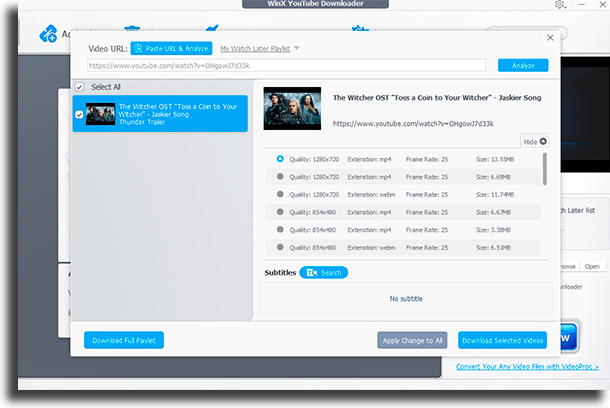Click Paste URL & Analyze button

[x=171, y=49]
